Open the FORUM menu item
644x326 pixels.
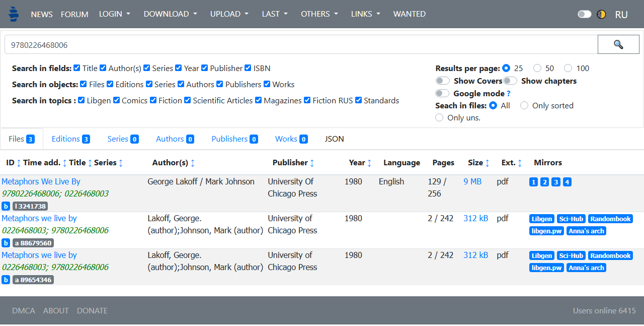pyautogui.click(x=74, y=14)
